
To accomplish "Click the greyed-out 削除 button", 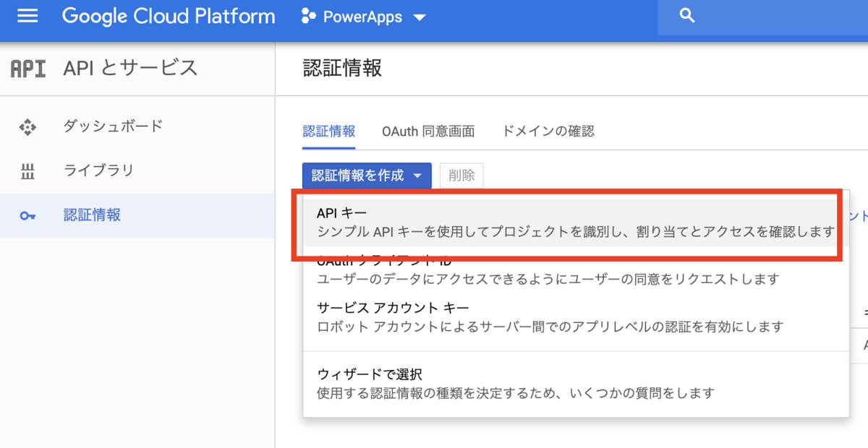I will click(461, 176).
